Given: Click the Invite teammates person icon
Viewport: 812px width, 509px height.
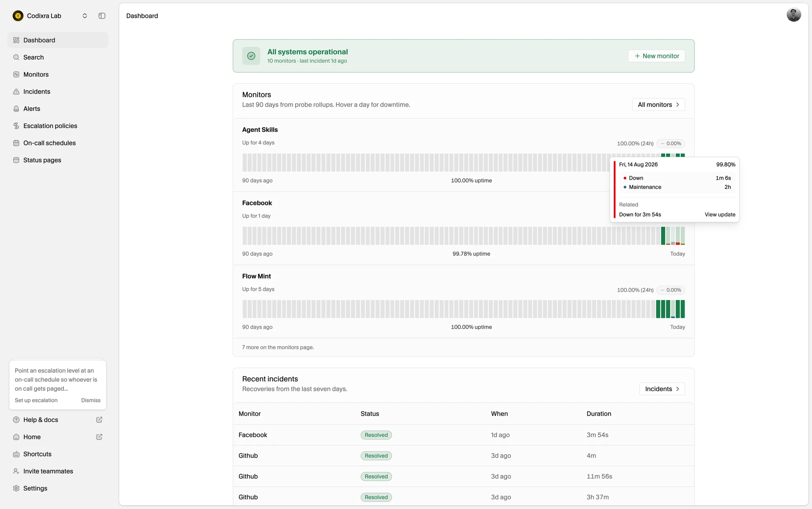Looking at the screenshot, I should (x=16, y=471).
